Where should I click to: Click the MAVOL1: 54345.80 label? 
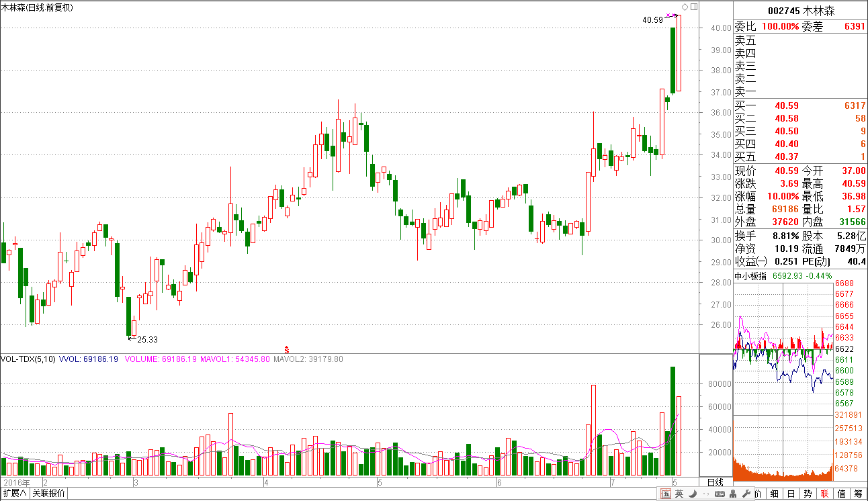(x=234, y=359)
